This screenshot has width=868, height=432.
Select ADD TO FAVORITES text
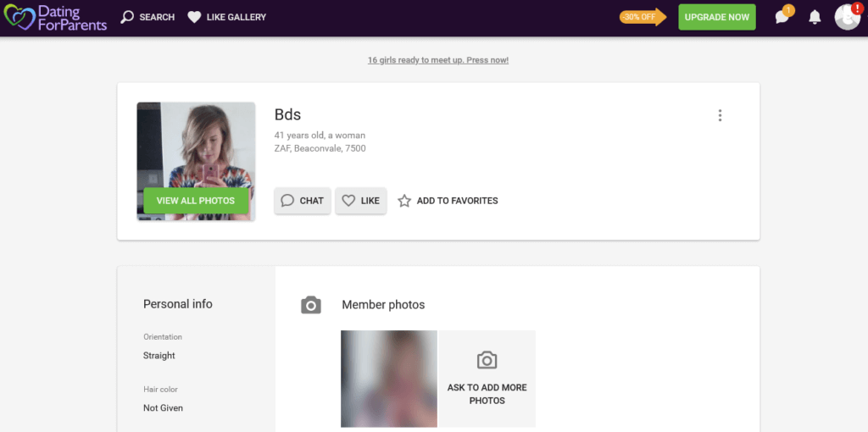[x=457, y=201]
